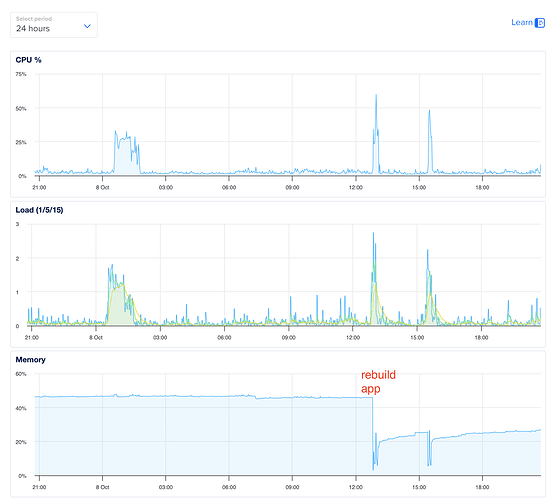
Task: Click the 25% label on CPU chart axis
Action: pyautogui.click(x=21, y=142)
